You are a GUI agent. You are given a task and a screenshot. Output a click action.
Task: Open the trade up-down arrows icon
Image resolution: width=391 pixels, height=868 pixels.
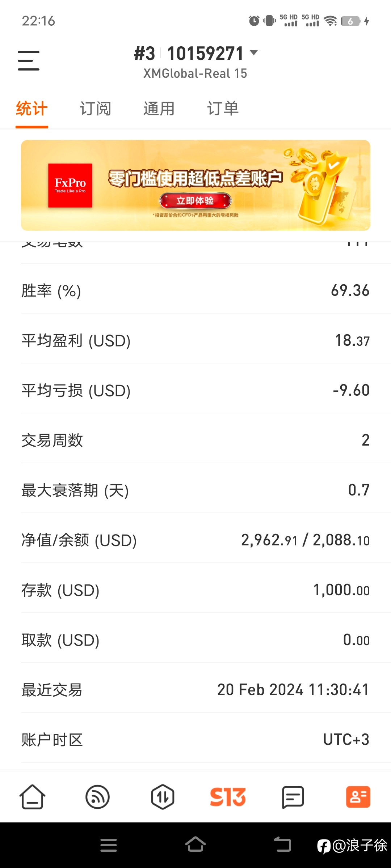pyautogui.click(x=163, y=797)
